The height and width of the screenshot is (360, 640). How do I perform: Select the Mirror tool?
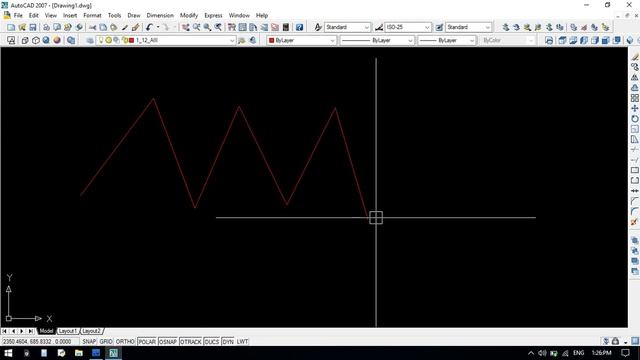tap(635, 77)
